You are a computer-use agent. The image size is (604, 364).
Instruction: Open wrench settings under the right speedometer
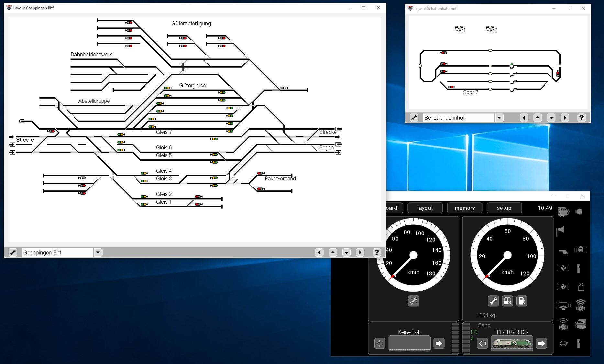(493, 301)
